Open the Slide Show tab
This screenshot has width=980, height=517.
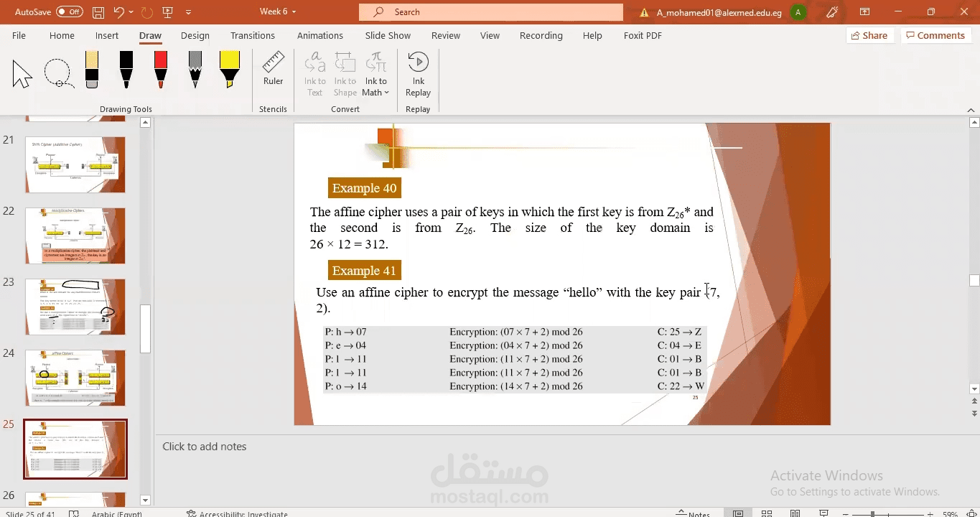pos(388,35)
